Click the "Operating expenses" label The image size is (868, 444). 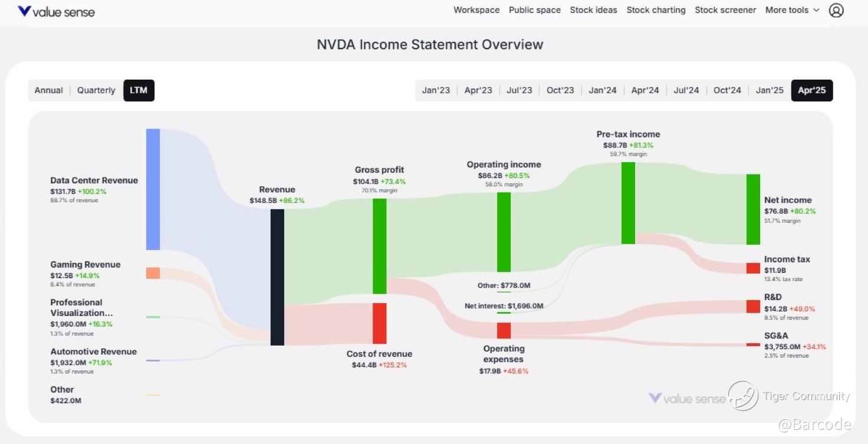click(x=504, y=354)
